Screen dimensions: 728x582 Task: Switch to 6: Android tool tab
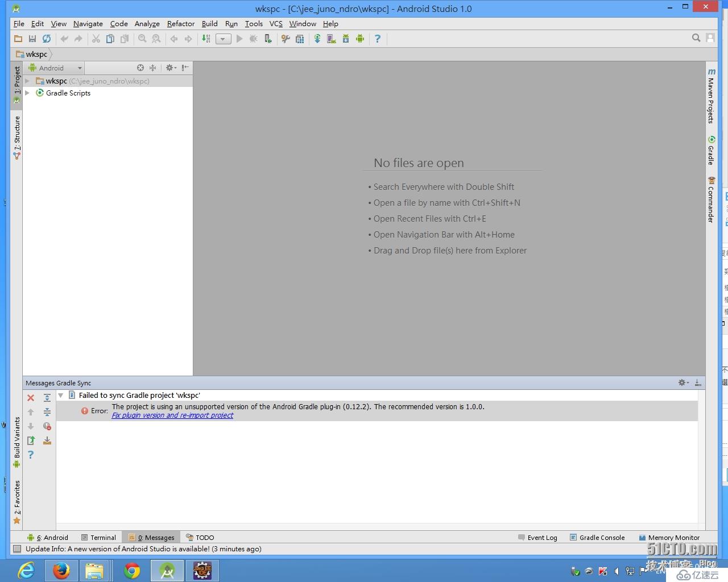[x=48, y=538]
